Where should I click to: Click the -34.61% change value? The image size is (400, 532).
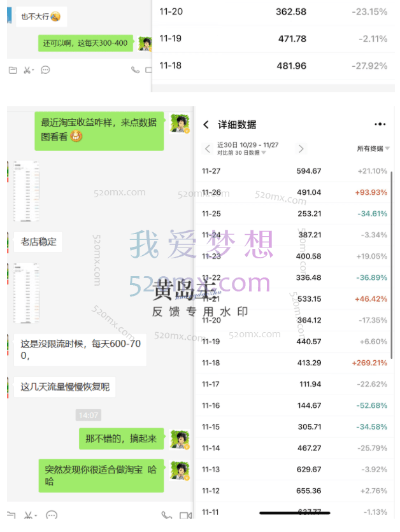372,214
